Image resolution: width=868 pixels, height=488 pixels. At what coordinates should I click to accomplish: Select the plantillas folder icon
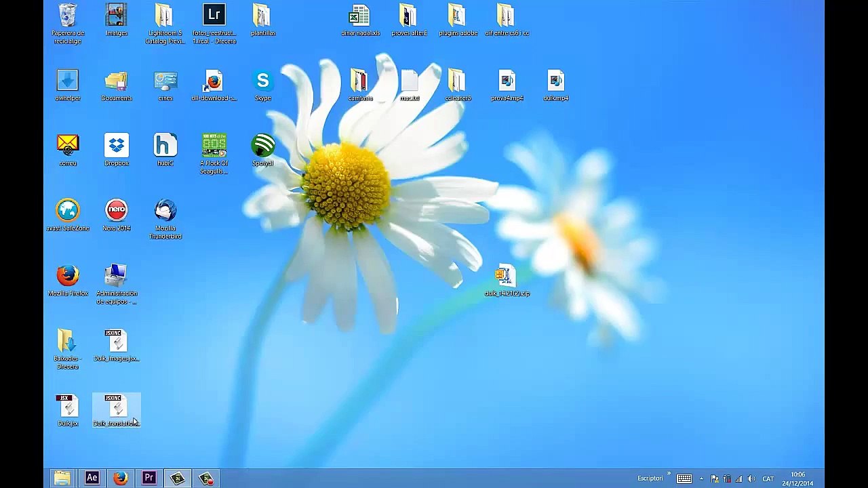[x=263, y=20]
